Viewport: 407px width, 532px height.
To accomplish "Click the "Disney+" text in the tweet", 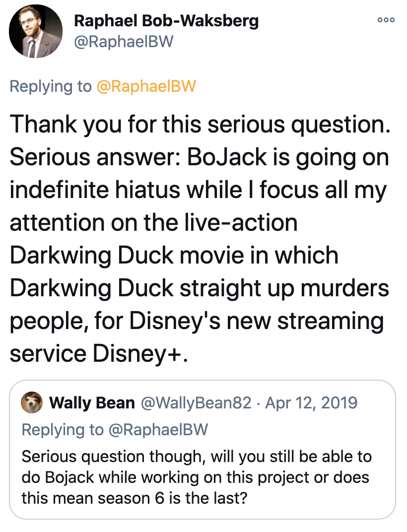I will tap(137, 353).
